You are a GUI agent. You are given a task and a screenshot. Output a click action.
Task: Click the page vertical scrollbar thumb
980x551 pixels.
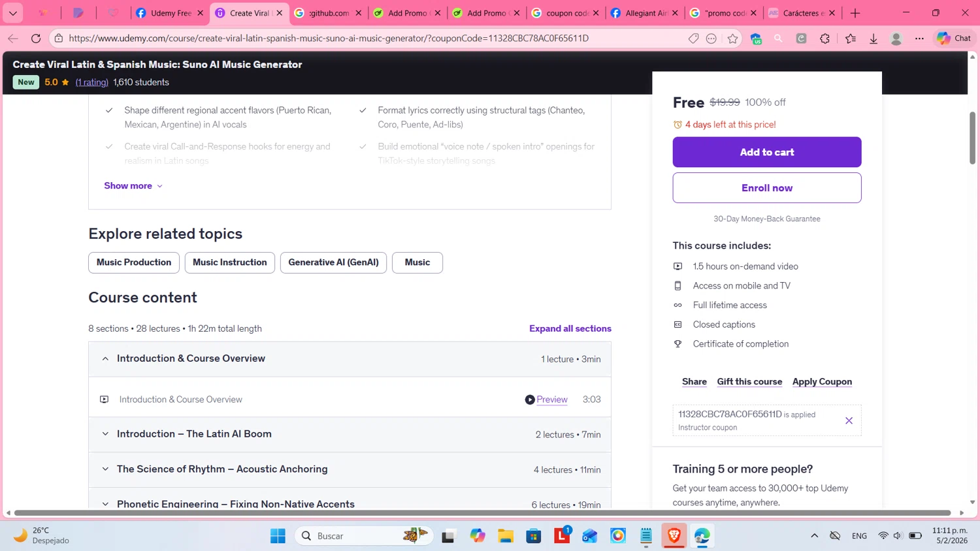click(972, 138)
